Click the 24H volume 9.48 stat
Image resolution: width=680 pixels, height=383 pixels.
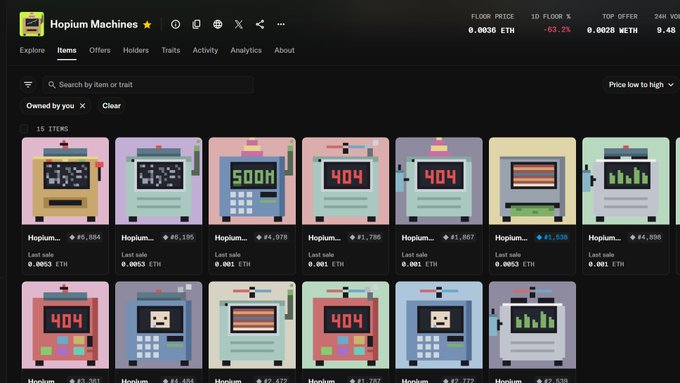(x=667, y=24)
